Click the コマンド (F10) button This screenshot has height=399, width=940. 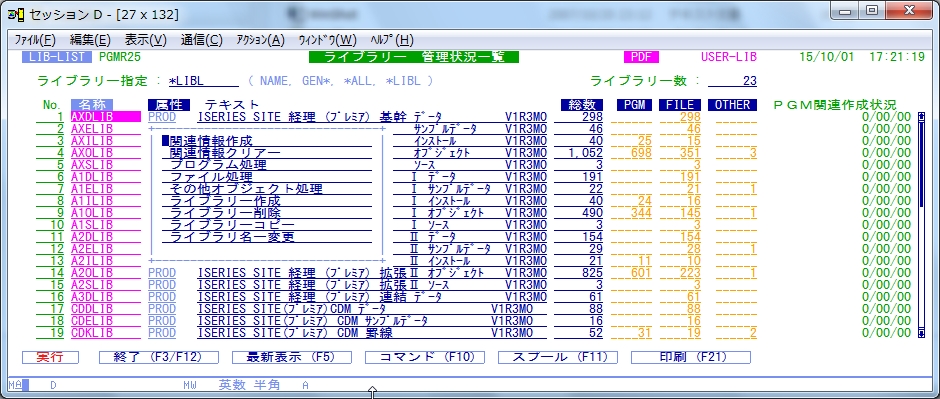click(425, 357)
